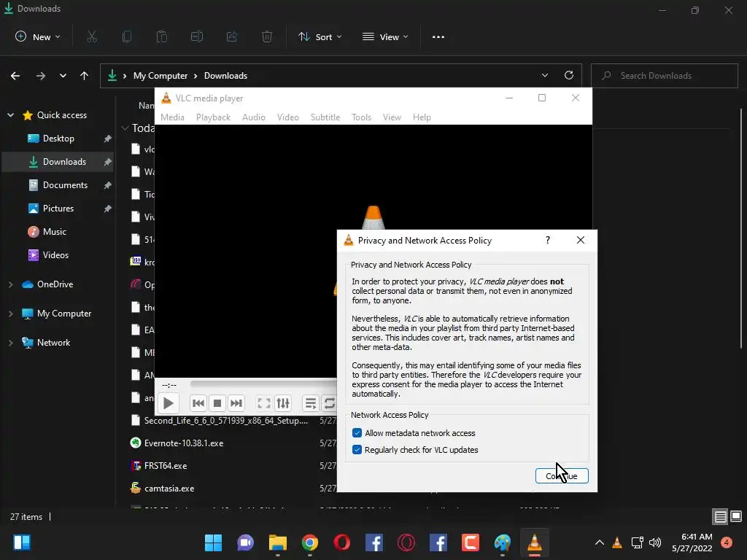747x560 pixels.
Task: Open VLC extended settings (equalizer icon)
Action: 283,403
